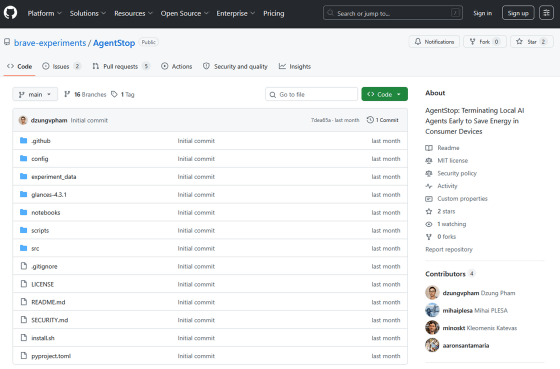The width and height of the screenshot is (560, 369).
Task: Star the AgentStop repository
Action: [531, 42]
